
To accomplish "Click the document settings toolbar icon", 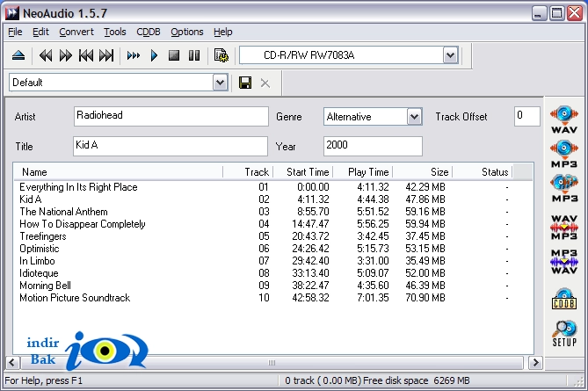I will coord(221,56).
